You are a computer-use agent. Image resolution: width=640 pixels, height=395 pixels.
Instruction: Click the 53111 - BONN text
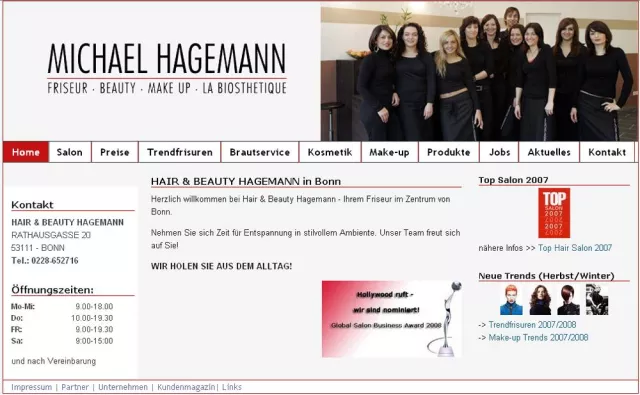[x=38, y=248]
